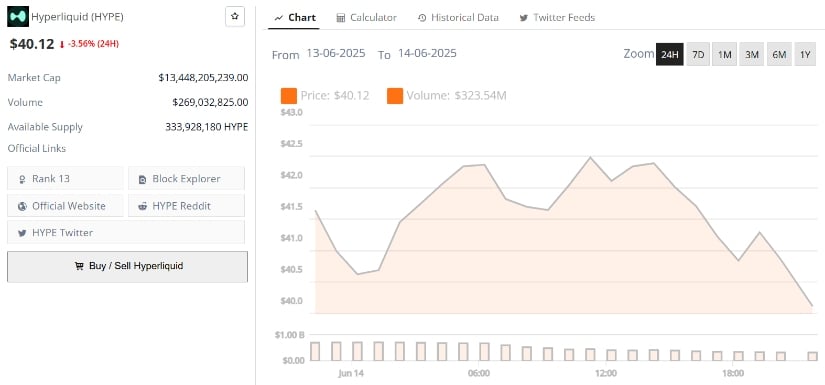This screenshot has width=825, height=385.
Task: Click the Official Website globe icon
Action: pyautogui.click(x=22, y=206)
